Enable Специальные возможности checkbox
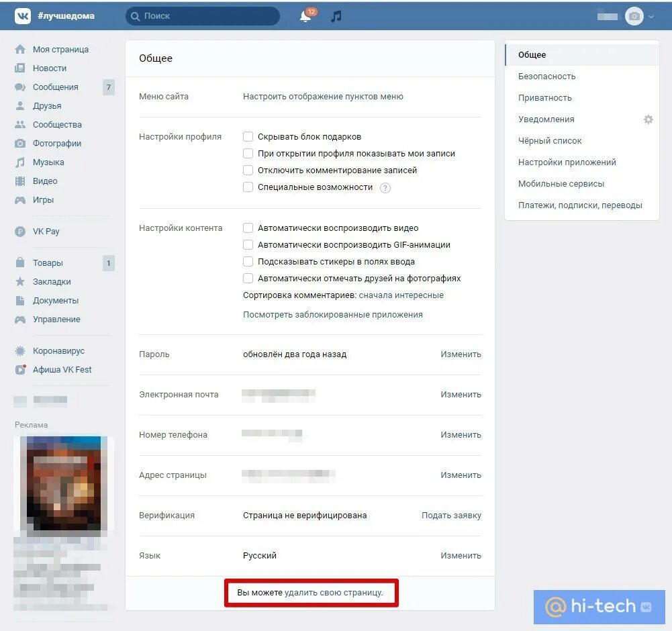672x631 pixels. (x=248, y=187)
